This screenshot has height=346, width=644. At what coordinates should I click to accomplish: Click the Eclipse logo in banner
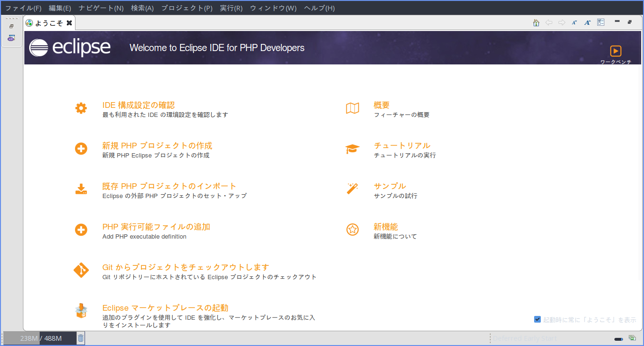(70, 48)
